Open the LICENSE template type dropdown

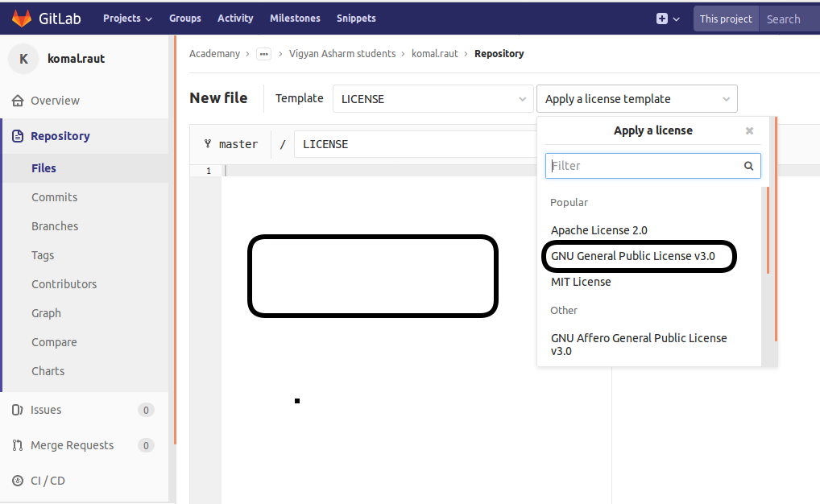point(433,99)
